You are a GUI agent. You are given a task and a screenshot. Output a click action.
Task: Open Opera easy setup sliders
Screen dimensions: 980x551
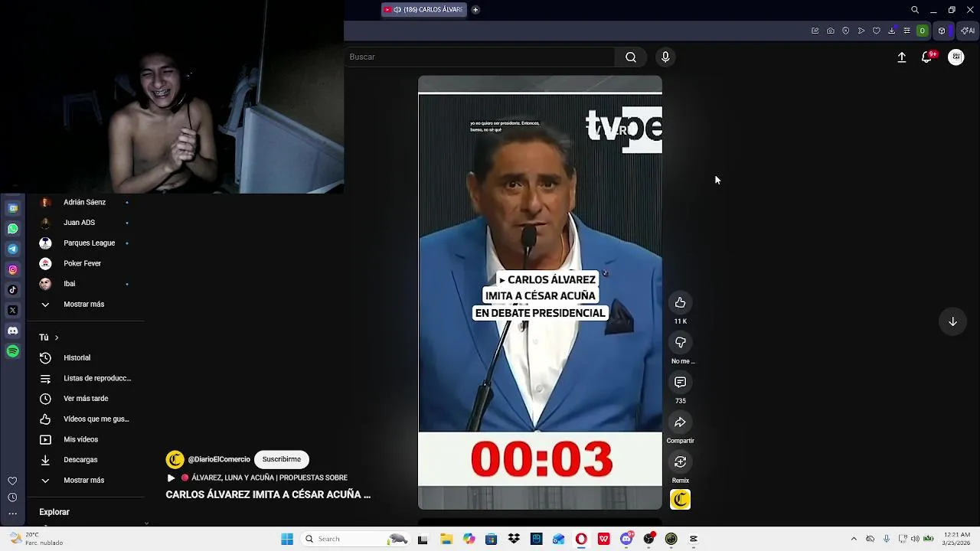906,31
